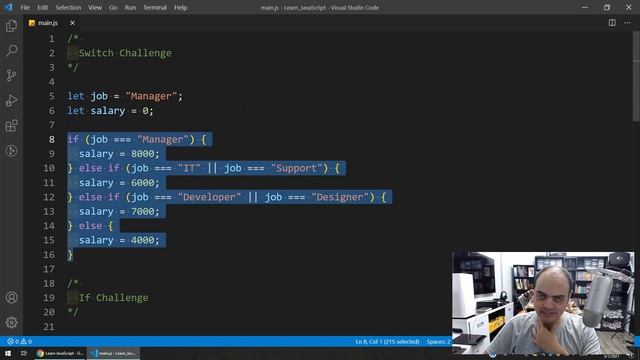Image resolution: width=640 pixels, height=360 pixels.
Task: Open the Run menu
Action: pos(130,7)
